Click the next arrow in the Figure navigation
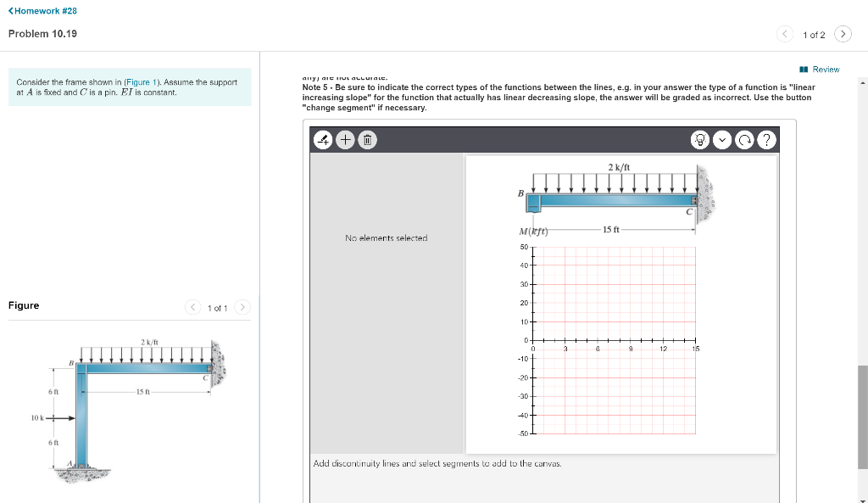 [242, 308]
